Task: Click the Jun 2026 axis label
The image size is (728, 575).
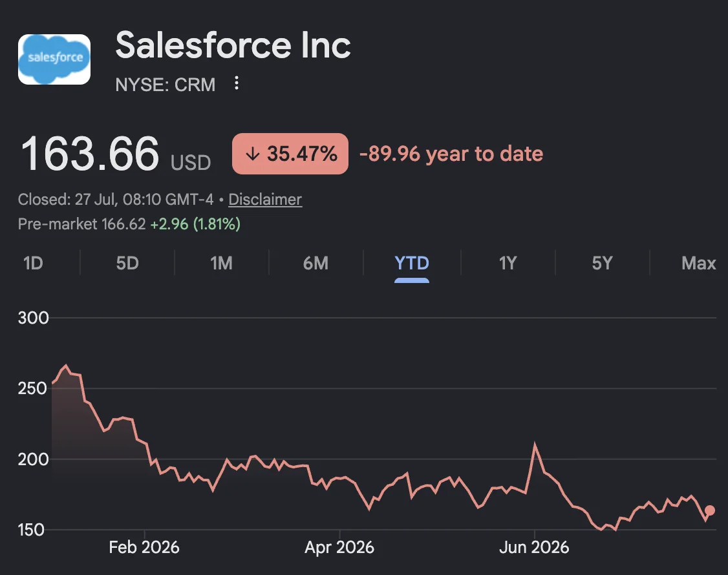Action: point(535,548)
